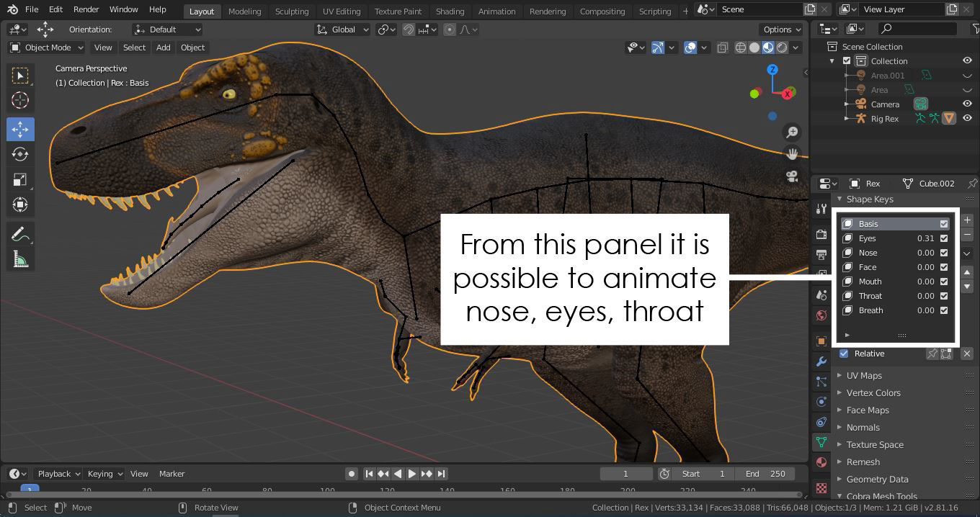Select the Cursor tool in toolbar
The height and width of the screenshot is (517, 980).
coord(20,100)
